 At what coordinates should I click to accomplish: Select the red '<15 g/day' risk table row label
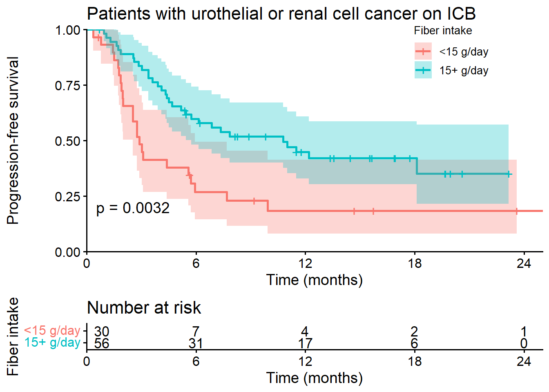pyautogui.click(x=52, y=330)
